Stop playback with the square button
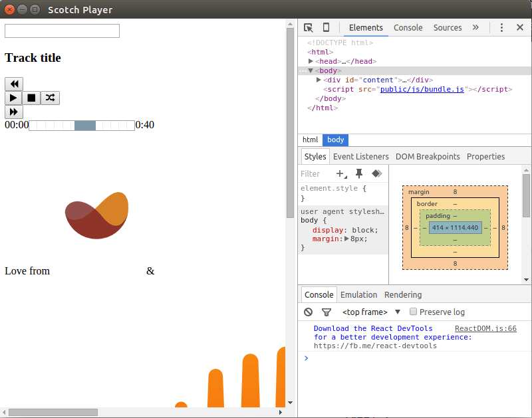 (x=31, y=98)
